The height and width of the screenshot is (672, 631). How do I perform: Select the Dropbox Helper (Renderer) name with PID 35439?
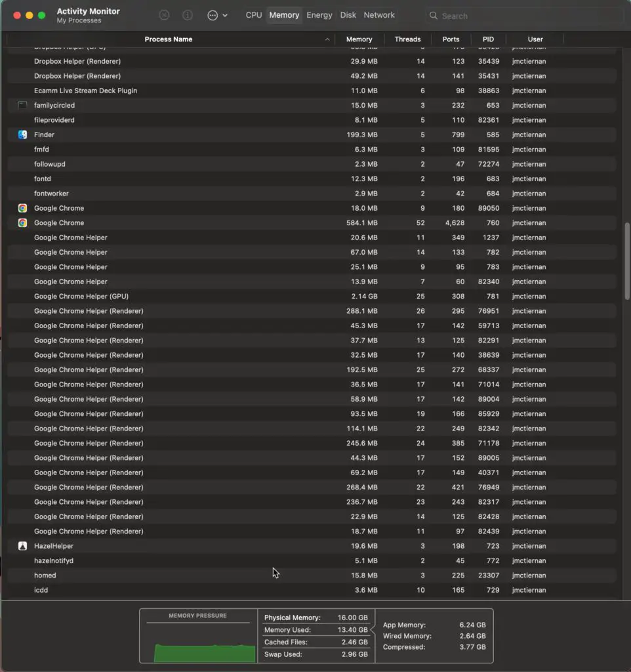pyautogui.click(x=77, y=61)
